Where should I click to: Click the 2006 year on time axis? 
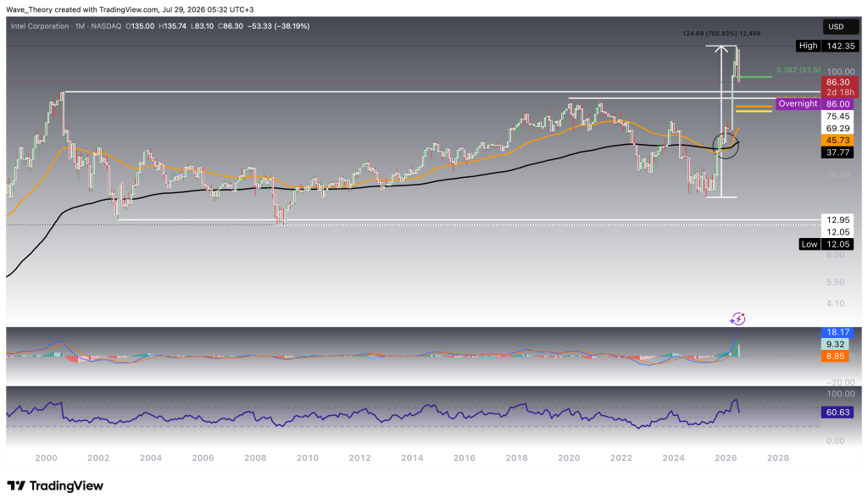point(203,457)
